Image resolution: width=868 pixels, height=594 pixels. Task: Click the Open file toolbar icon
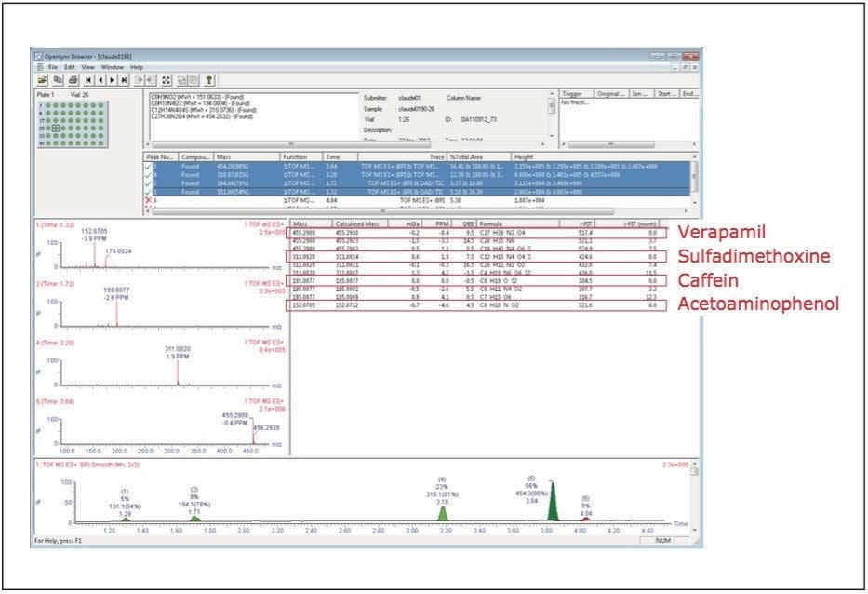pyautogui.click(x=43, y=81)
